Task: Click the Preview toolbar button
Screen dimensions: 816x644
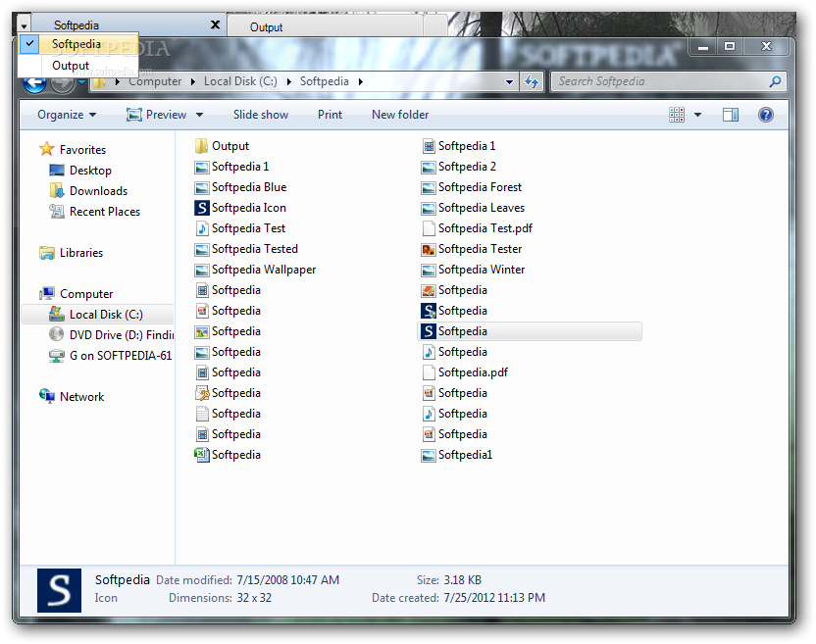Action: click(x=156, y=115)
